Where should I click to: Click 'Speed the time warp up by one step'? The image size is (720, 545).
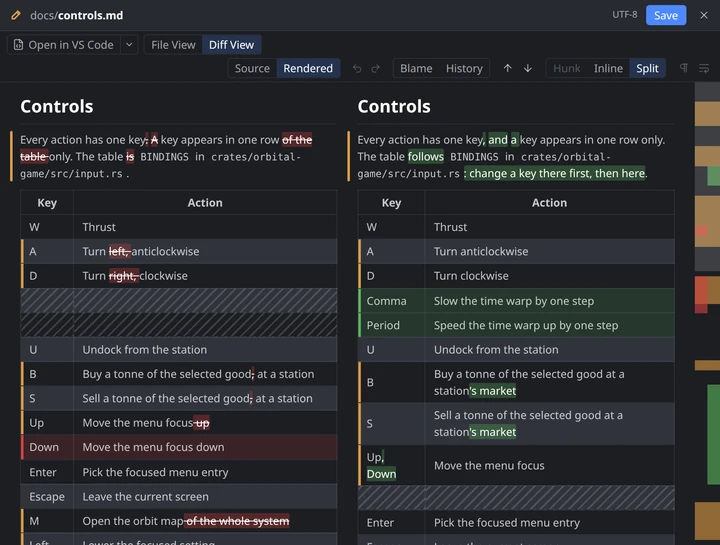click(526, 326)
